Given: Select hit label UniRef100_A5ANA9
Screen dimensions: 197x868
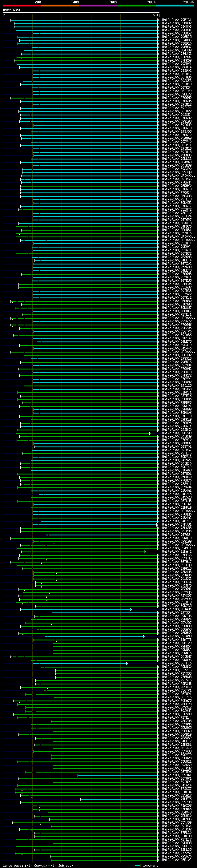Looking at the screenshot, I should tap(177, 139).
